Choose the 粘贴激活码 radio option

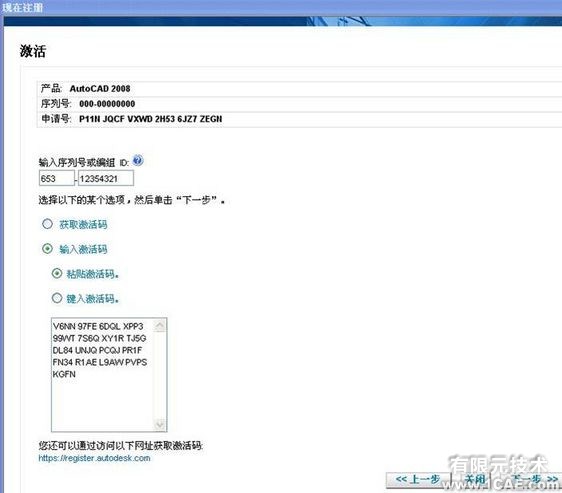pos(57,273)
